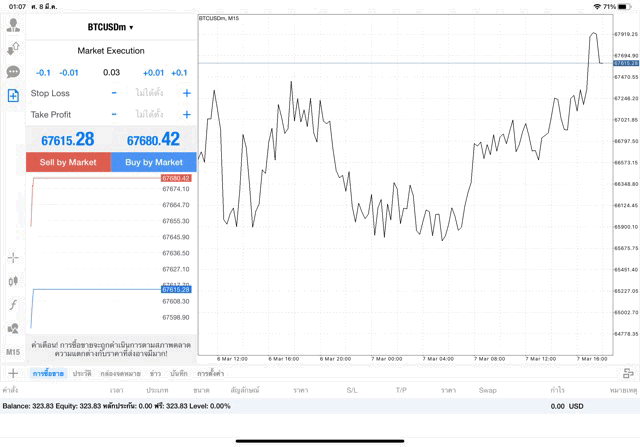
Task: Switch to the การซื้อขาย trade tab
Action: tap(48, 373)
